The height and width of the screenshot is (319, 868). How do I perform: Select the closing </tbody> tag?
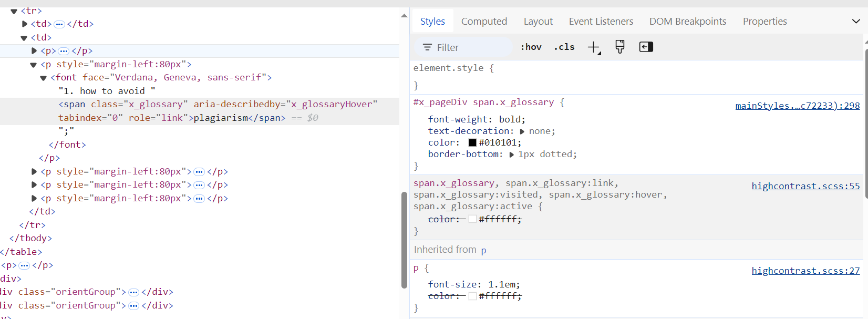tap(30, 238)
